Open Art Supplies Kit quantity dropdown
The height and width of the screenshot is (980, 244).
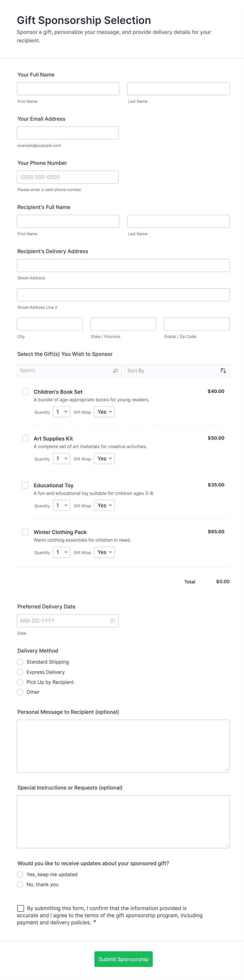click(x=61, y=458)
